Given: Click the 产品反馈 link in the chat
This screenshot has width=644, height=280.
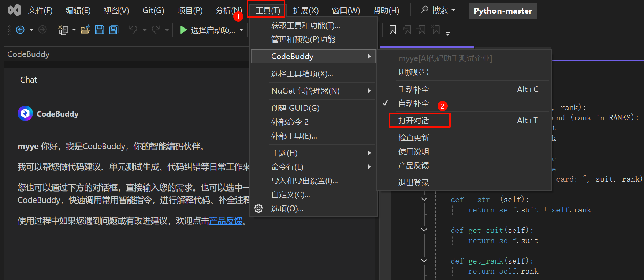Looking at the screenshot, I should (226, 221).
